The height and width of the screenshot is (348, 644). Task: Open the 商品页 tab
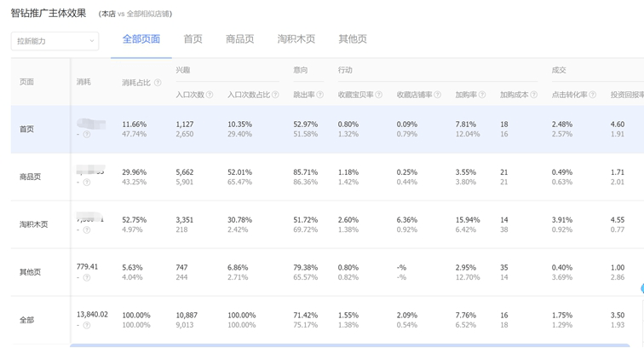pos(240,39)
